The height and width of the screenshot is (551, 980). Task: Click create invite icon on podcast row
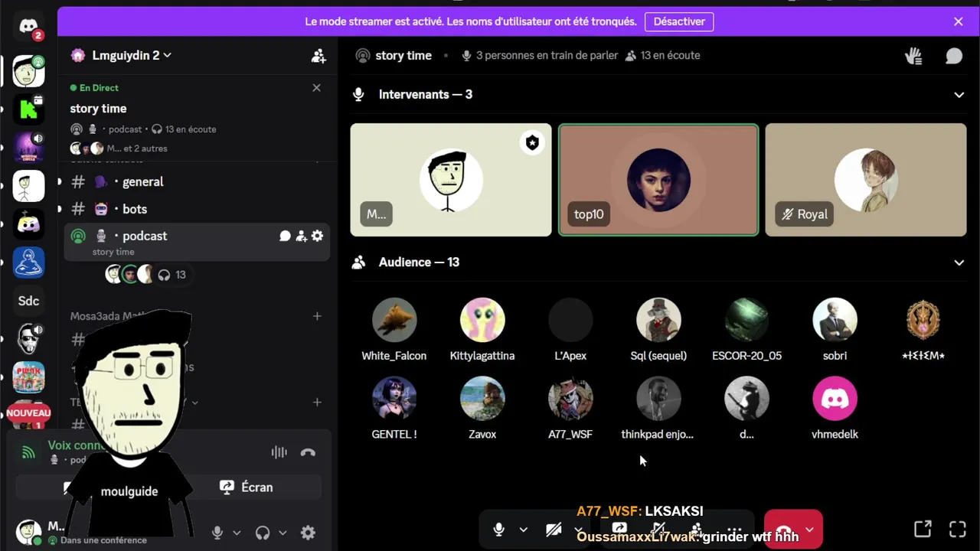click(x=301, y=236)
